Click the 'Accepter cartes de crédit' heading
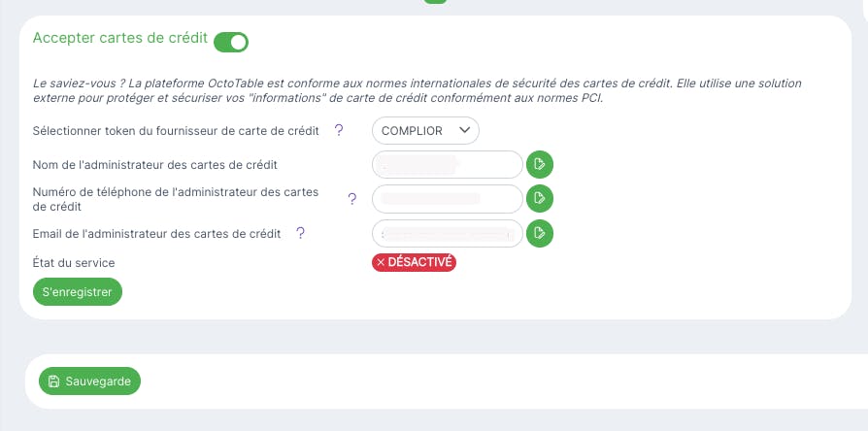This screenshot has height=431, width=868. (x=120, y=38)
